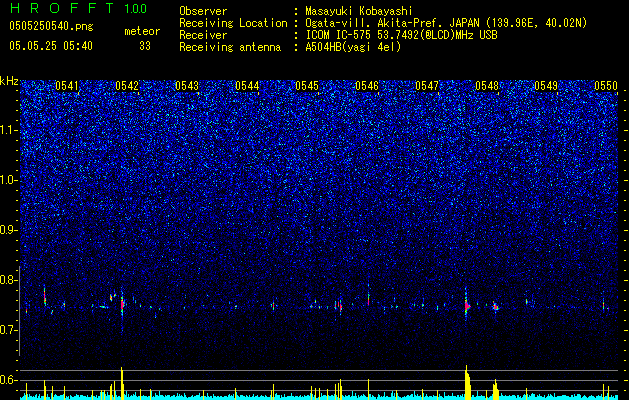
Task: Click the 0548 time marker
Action: tap(487, 86)
